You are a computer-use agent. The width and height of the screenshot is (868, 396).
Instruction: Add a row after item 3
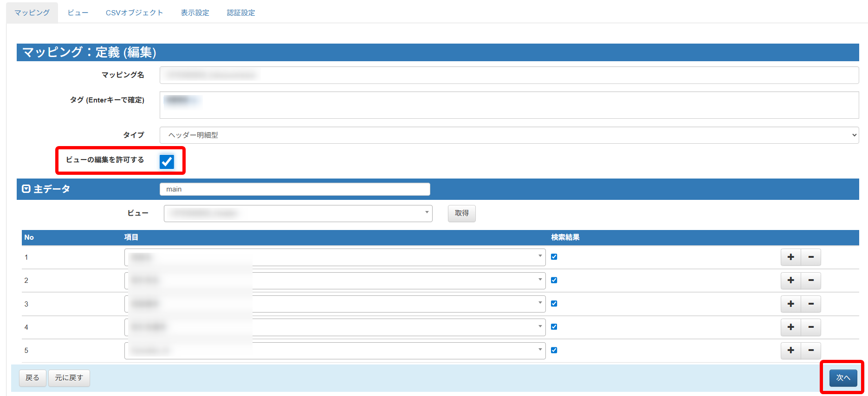click(x=790, y=304)
